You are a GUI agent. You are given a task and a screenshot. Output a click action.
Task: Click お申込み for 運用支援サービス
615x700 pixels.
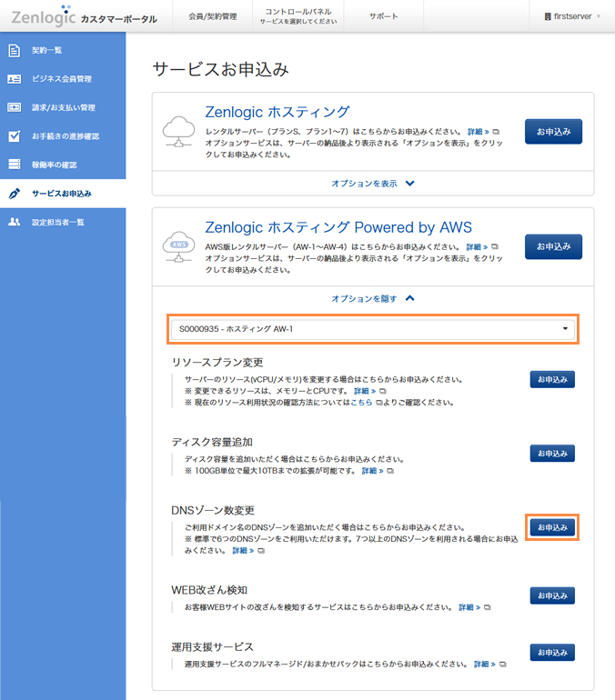tap(552, 653)
